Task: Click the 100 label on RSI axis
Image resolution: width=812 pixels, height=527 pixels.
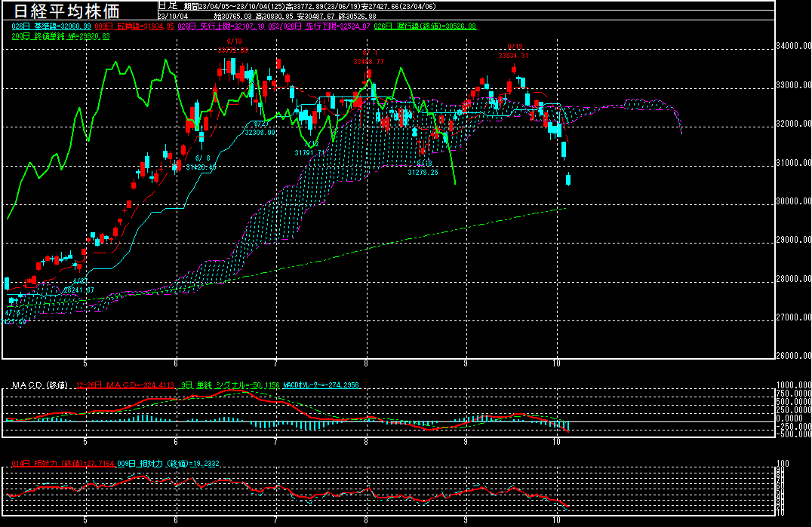Action: click(783, 464)
